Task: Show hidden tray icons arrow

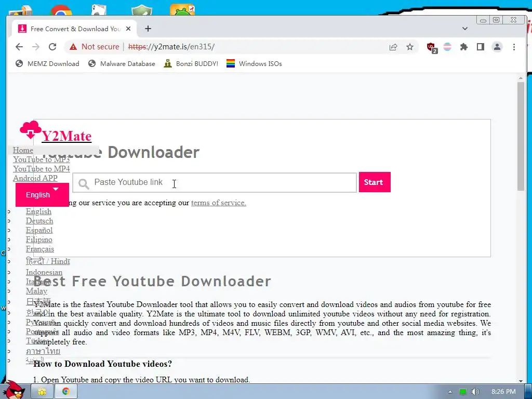Action: [x=450, y=392]
